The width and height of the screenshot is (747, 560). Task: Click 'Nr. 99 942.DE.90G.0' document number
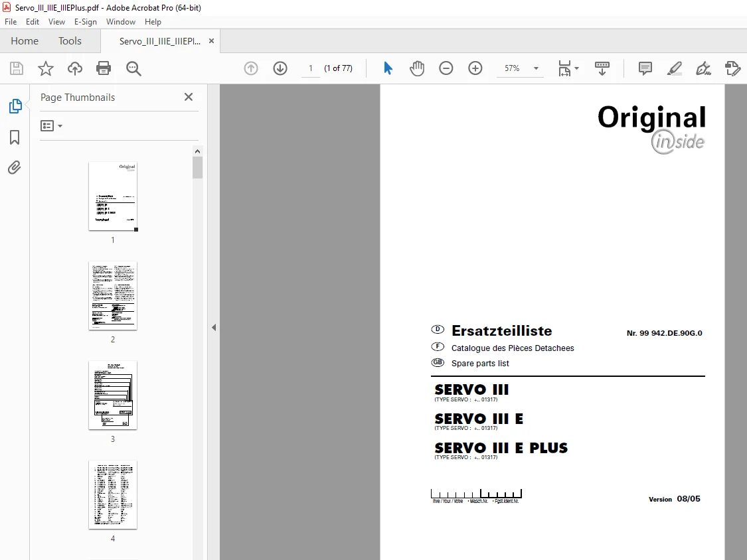point(664,333)
